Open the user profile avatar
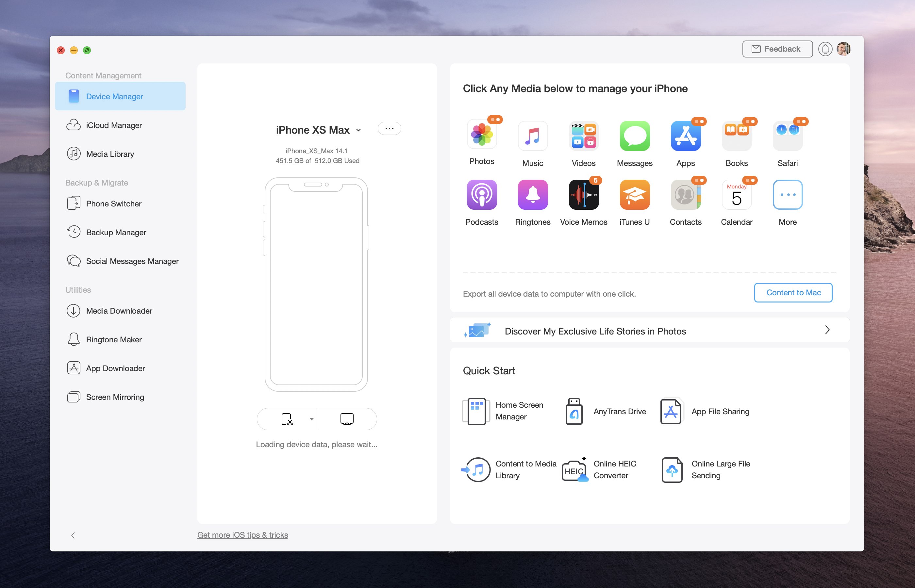Viewport: 915px width, 588px height. pos(843,49)
